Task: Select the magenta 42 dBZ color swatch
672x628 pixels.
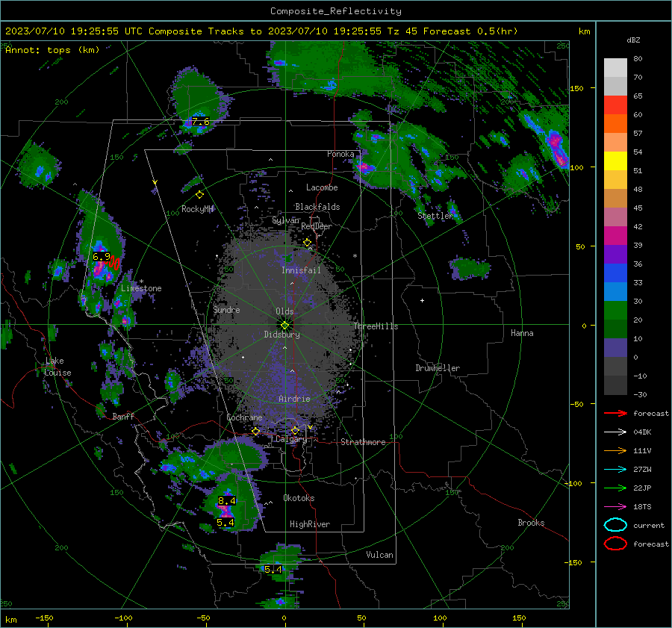Action: tap(615, 235)
